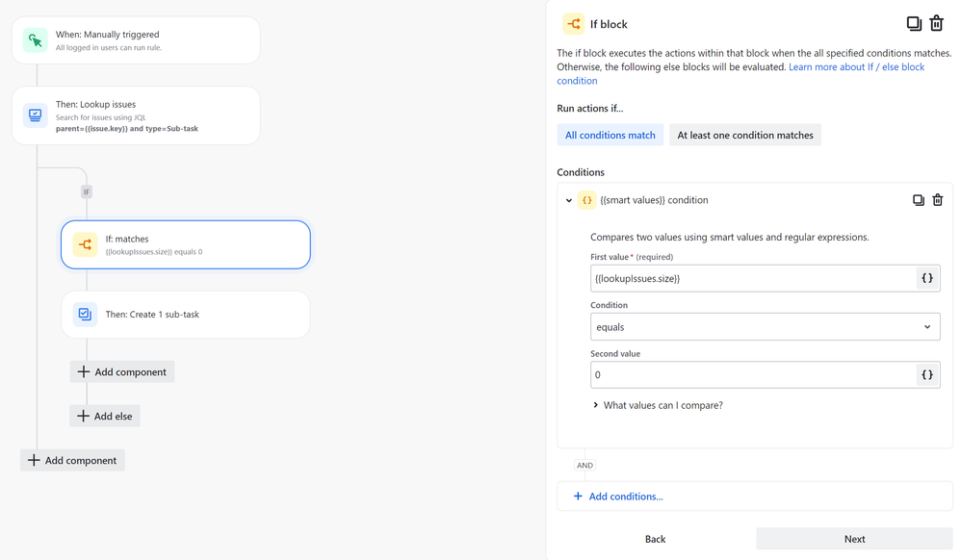Select All conditions match option
This screenshot has height=560, width=961.
pos(610,136)
